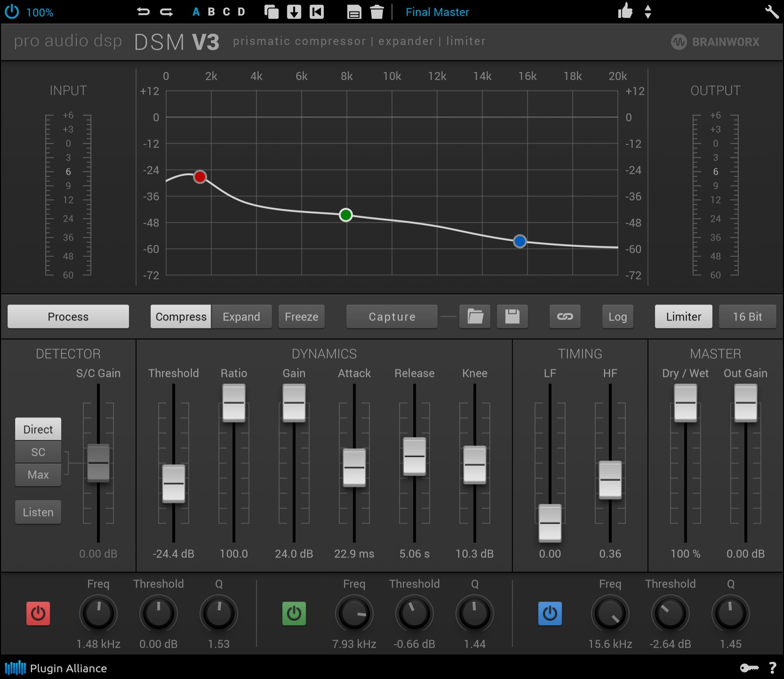Viewport: 784px width, 679px height.
Task: Toggle the chain link icon button
Action: click(565, 316)
